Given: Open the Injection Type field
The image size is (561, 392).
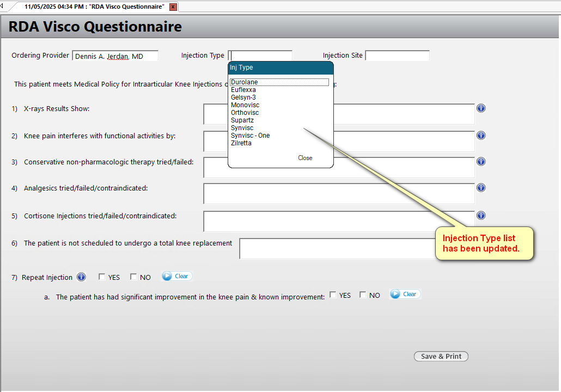Looking at the screenshot, I should 260,56.
